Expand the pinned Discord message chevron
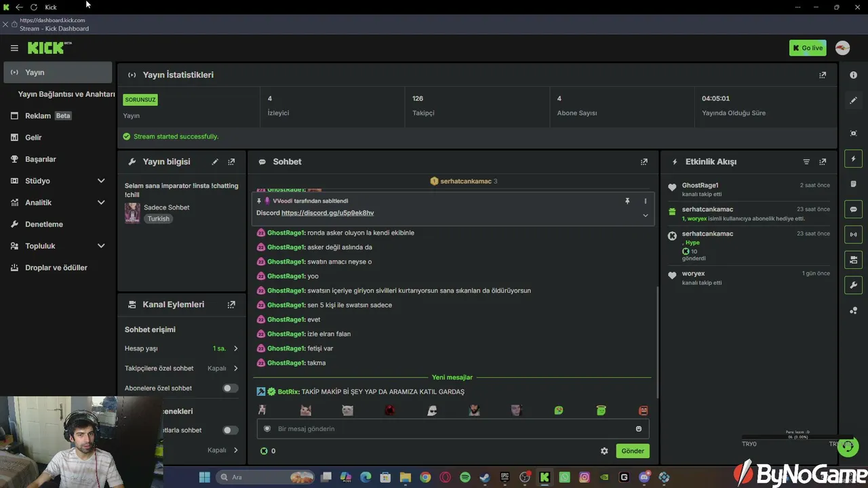 point(645,216)
